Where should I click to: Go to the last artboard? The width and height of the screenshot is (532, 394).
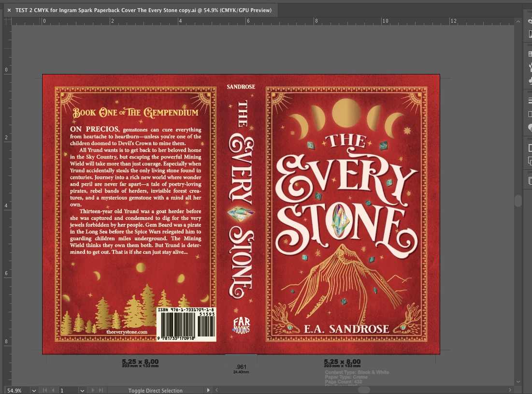101,390
